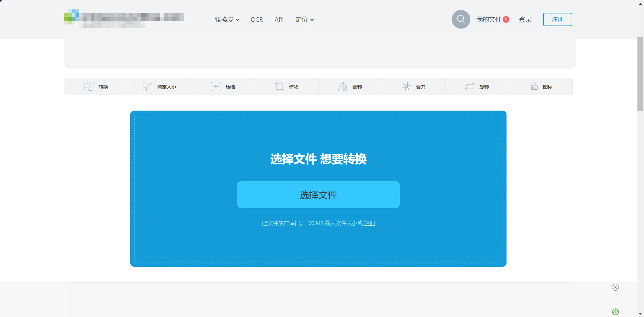Click the Rotate (旋转) tool icon
The width and height of the screenshot is (644, 317).
click(x=470, y=86)
